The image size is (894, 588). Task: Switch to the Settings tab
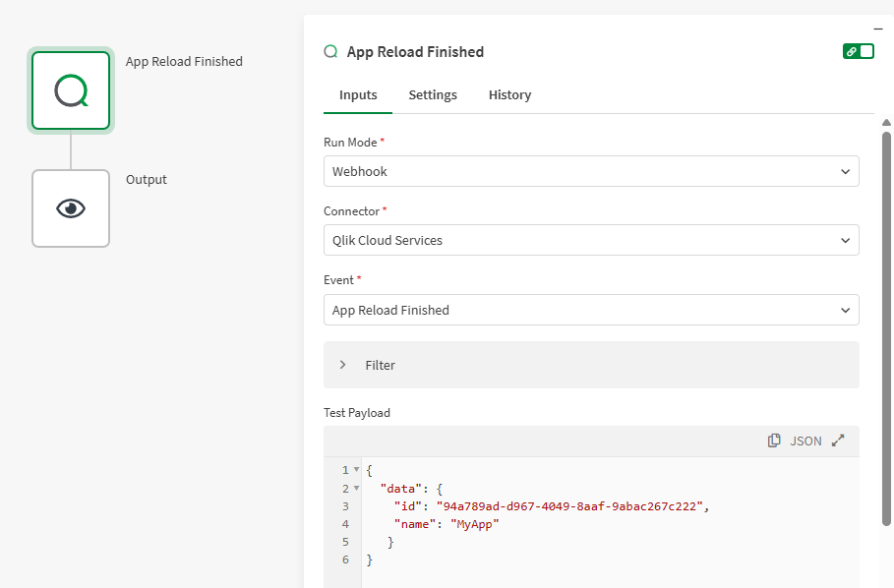(x=433, y=94)
